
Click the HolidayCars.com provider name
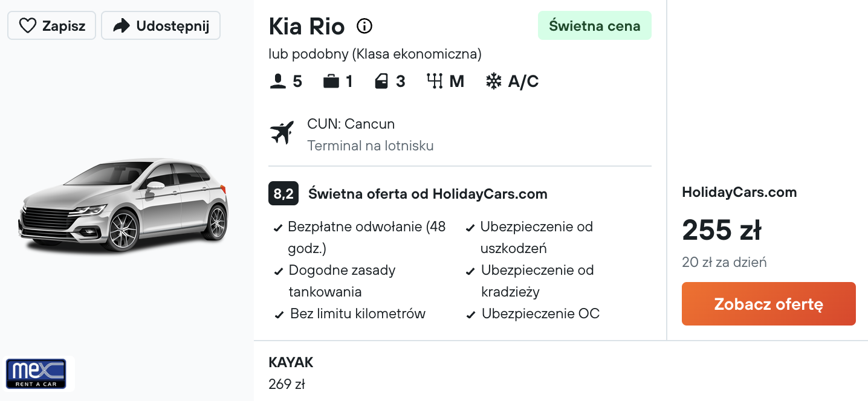point(739,193)
